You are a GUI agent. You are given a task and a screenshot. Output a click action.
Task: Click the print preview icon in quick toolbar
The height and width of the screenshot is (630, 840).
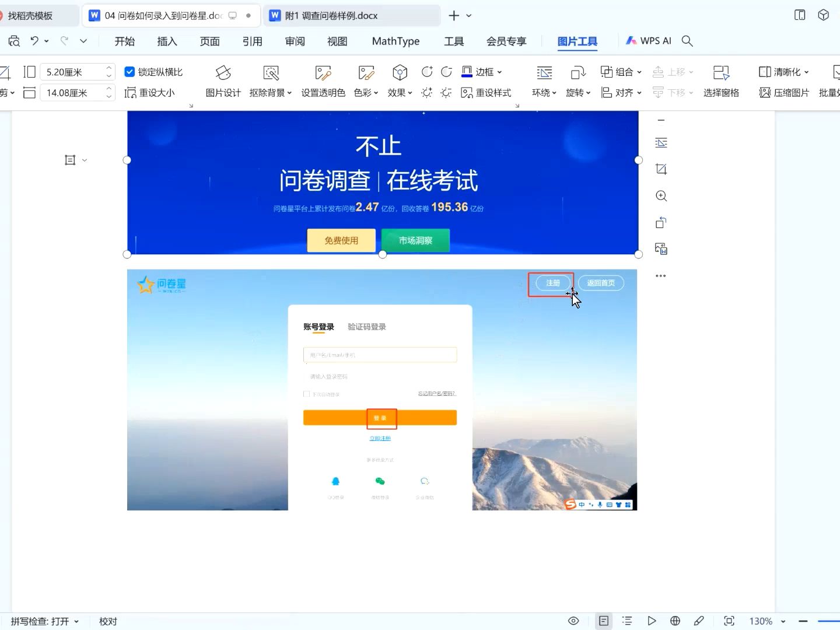14,41
